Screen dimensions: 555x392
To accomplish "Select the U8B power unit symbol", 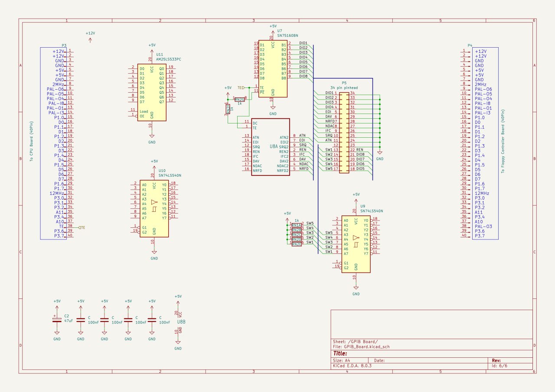I will click(178, 322).
